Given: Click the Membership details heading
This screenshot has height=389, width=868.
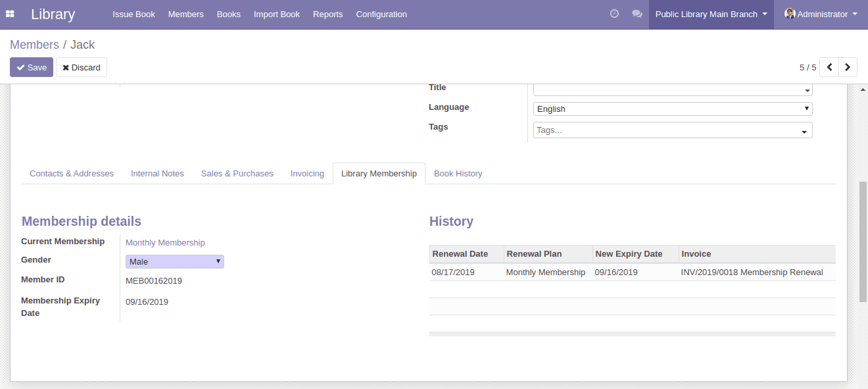Looking at the screenshot, I should coord(82,221).
